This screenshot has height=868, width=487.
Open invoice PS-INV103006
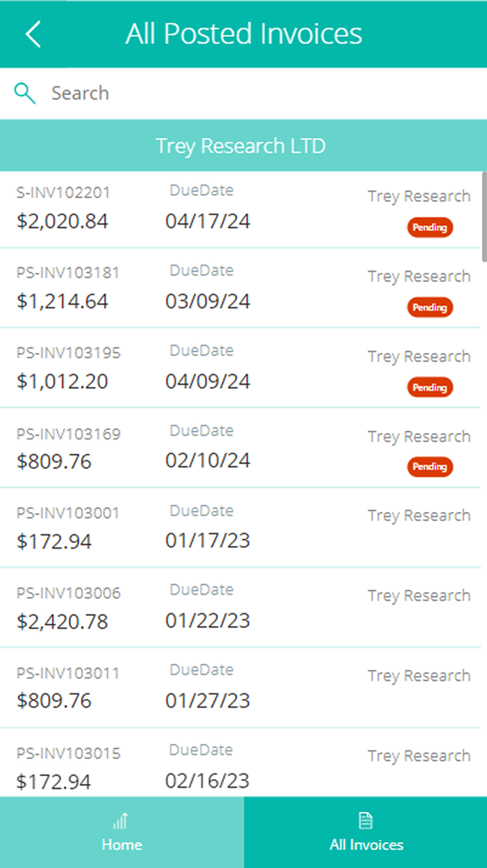[x=68, y=593]
